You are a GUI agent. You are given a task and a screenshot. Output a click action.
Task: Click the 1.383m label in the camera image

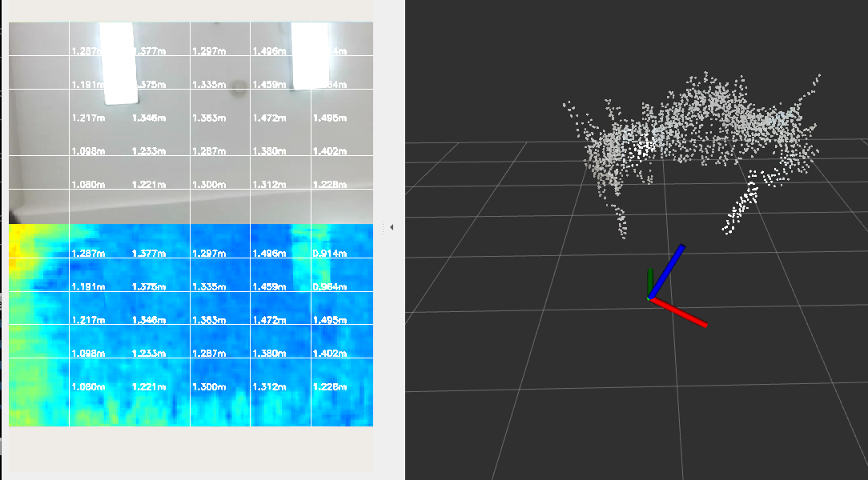(x=209, y=118)
